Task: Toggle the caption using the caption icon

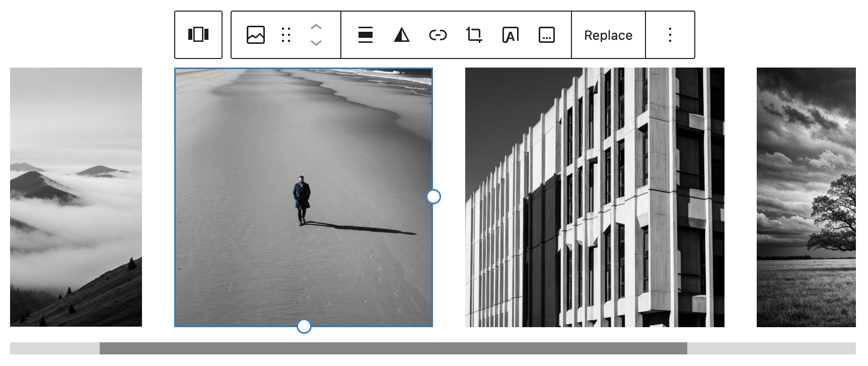Action: [546, 35]
